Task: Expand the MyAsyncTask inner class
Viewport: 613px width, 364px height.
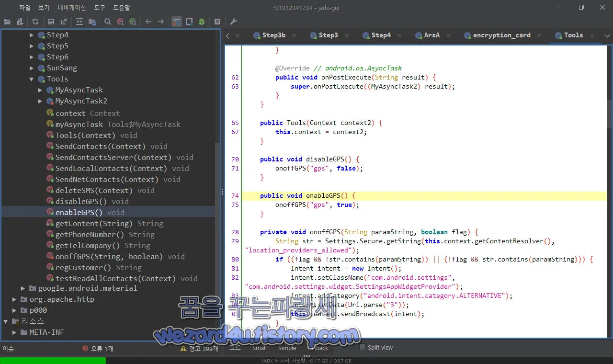Action: point(40,90)
